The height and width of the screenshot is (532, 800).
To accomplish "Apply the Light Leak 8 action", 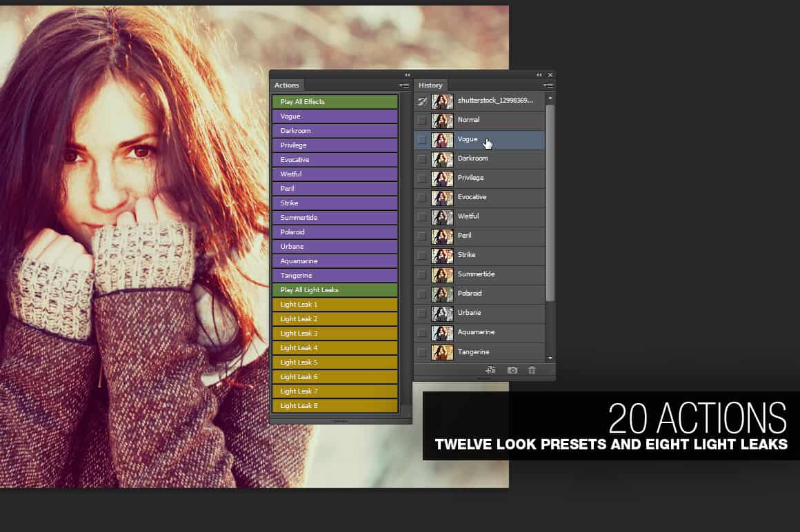I will click(x=334, y=406).
